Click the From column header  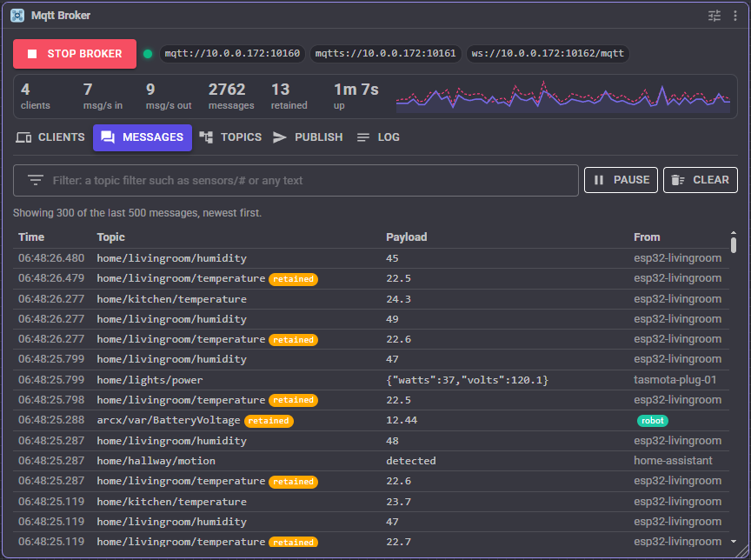(x=647, y=237)
